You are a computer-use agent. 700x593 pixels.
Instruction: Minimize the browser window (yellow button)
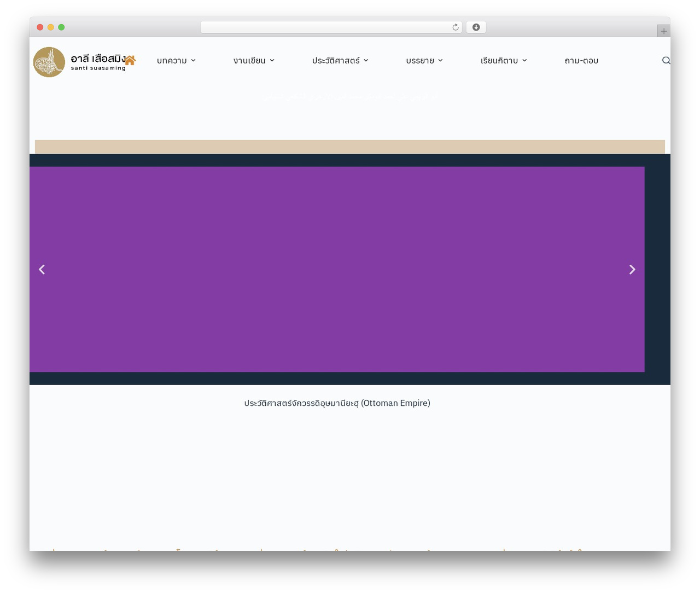51,27
